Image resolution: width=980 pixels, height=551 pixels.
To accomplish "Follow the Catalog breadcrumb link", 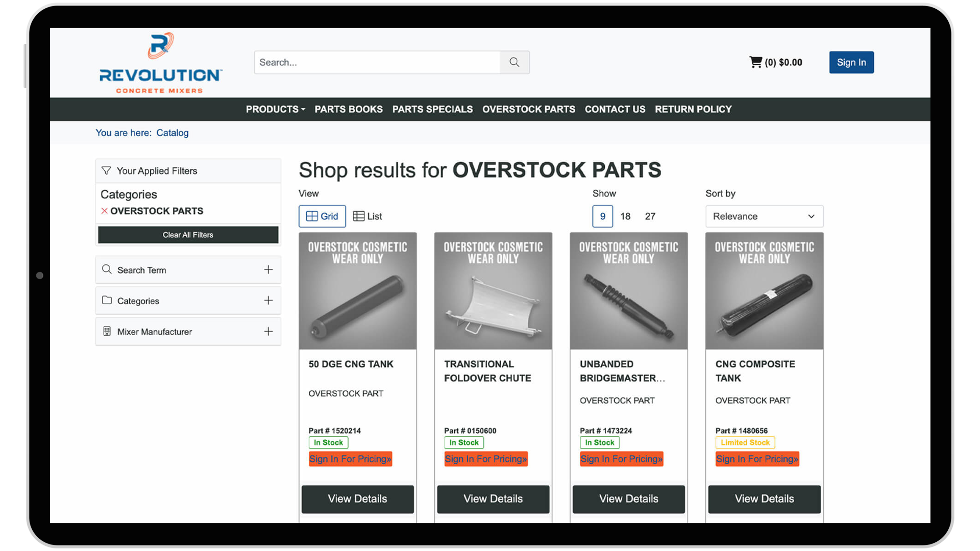I will click(173, 133).
